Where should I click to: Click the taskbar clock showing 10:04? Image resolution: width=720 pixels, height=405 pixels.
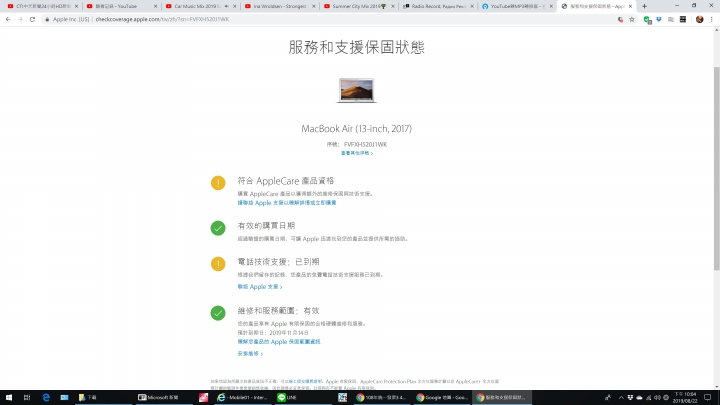[685, 397]
